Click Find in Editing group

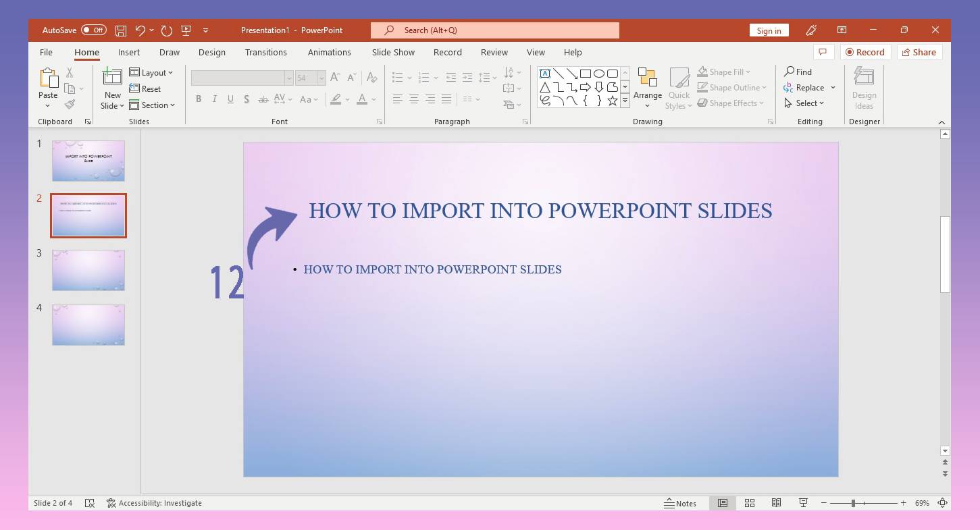tap(798, 72)
